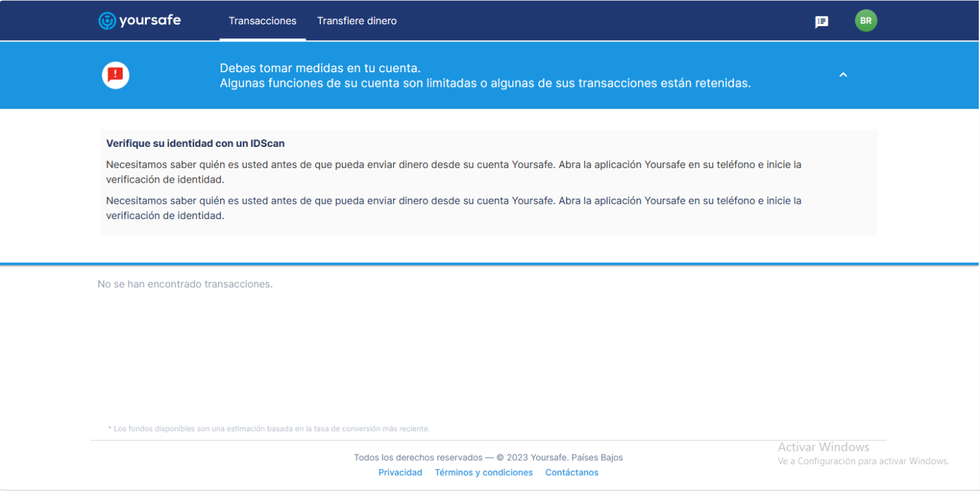Expand the IDScan verification notice panel

[x=488, y=182]
